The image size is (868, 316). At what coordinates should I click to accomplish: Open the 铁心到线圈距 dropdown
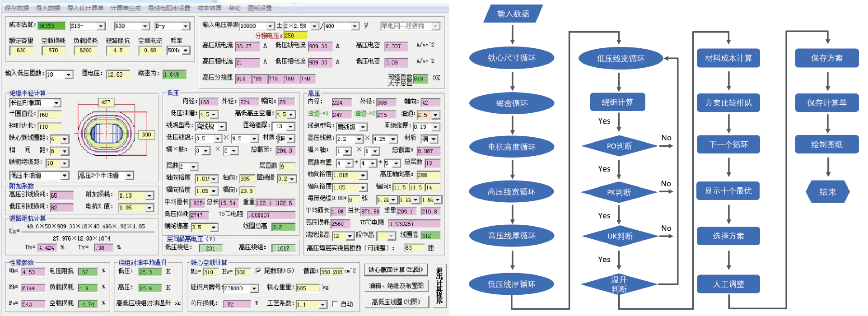[65, 139]
